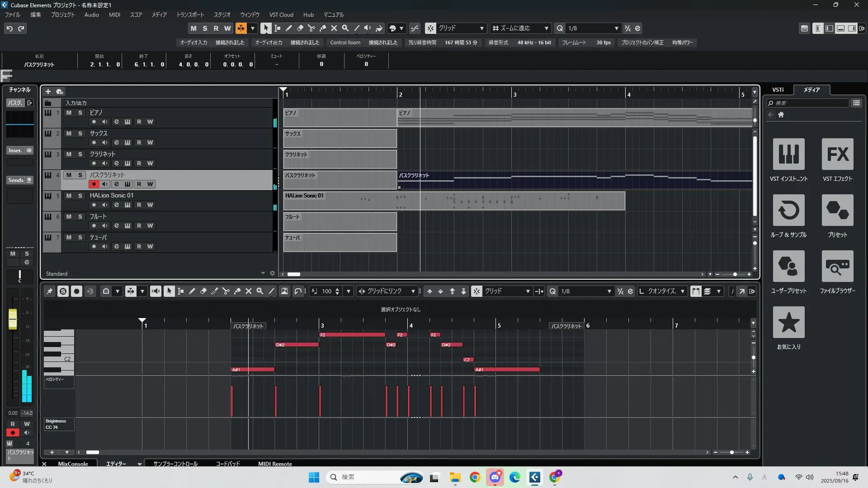Mute the ピアノ track

click(69, 113)
